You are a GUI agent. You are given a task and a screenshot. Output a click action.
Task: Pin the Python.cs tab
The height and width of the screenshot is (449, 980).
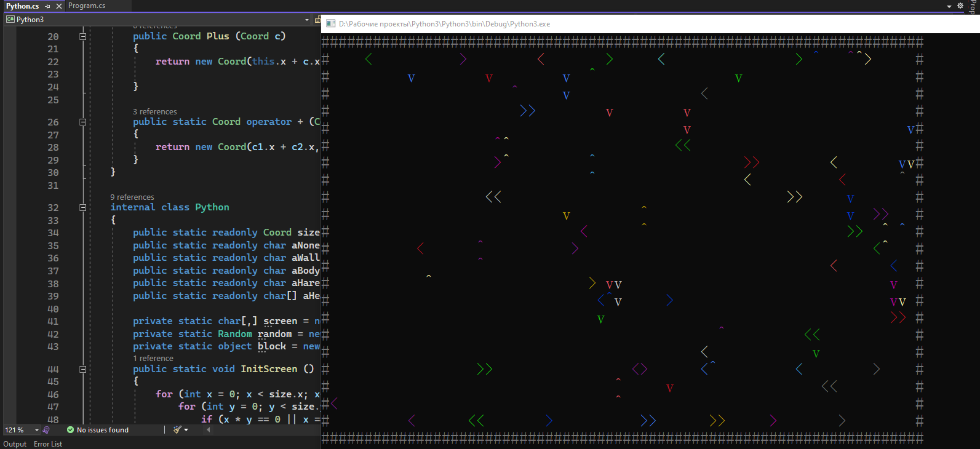coord(48,6)
